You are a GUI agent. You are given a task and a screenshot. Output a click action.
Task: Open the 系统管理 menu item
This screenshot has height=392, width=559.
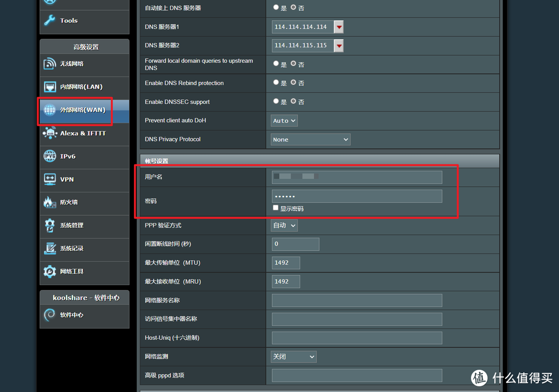(84, 227)
